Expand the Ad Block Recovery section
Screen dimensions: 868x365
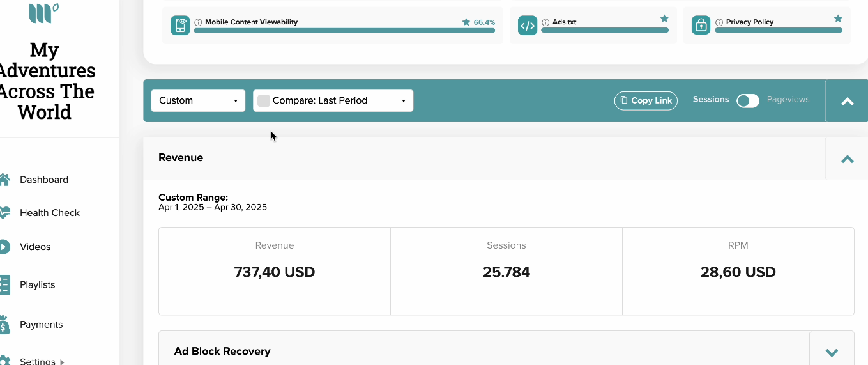click(x=832, y=352)
